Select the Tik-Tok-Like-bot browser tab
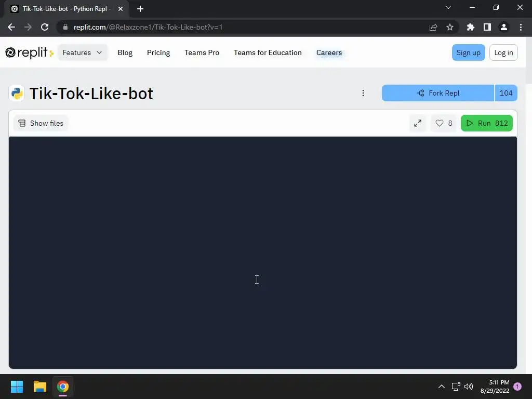The height and width of the screenshot is (399, 532). pyautogui.click(x=66, y=9)
